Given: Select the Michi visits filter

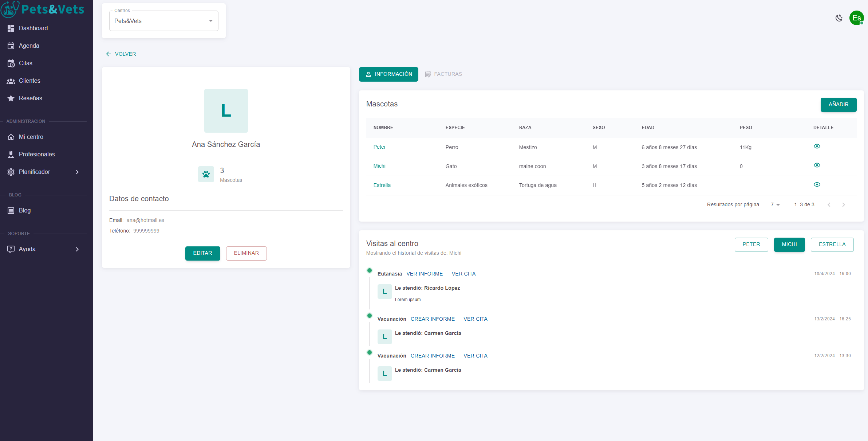Looking at the screenshot, I should [x=789, y=245].
